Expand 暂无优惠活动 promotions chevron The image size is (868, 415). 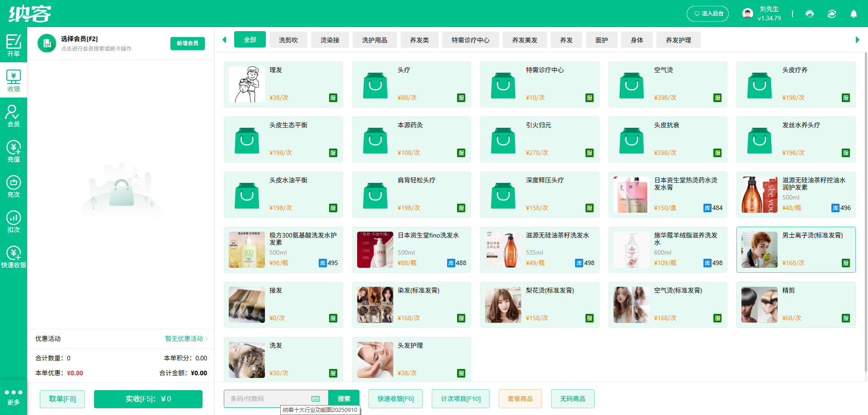206,339
